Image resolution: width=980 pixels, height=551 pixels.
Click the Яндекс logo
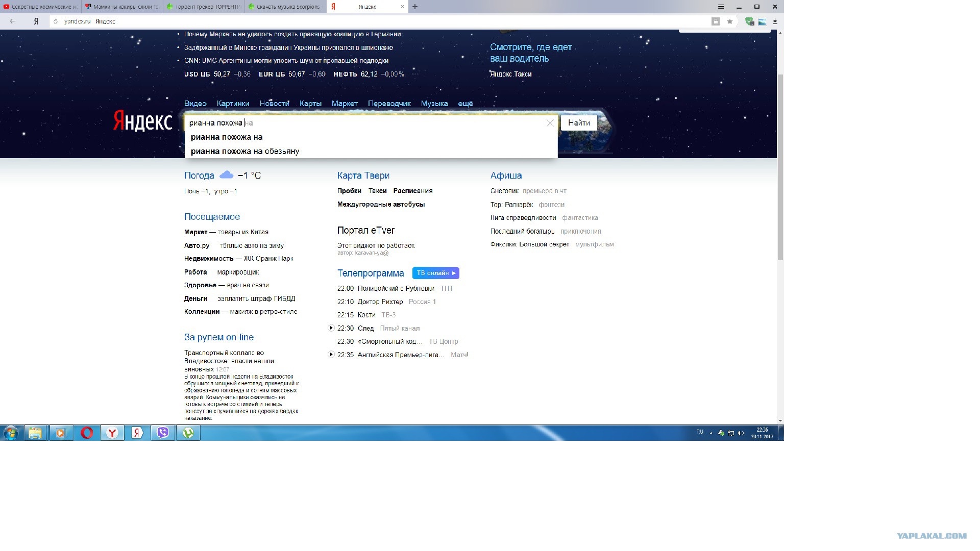click(142, 121)
